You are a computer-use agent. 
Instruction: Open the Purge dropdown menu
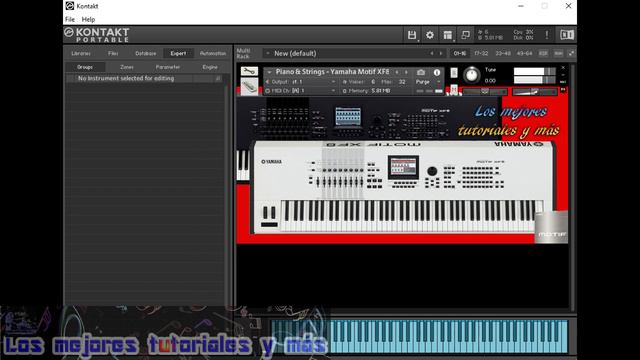(x=429, y=82)
